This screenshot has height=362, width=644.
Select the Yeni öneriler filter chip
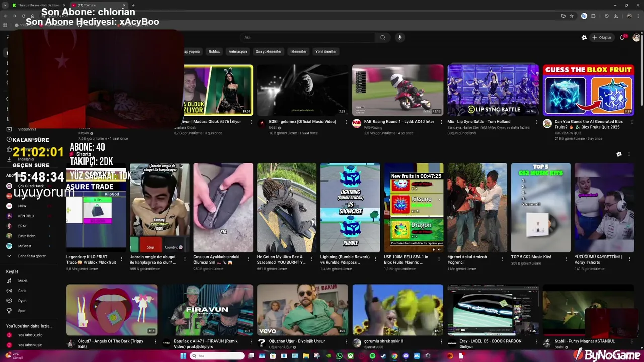[x=326, y=51]
